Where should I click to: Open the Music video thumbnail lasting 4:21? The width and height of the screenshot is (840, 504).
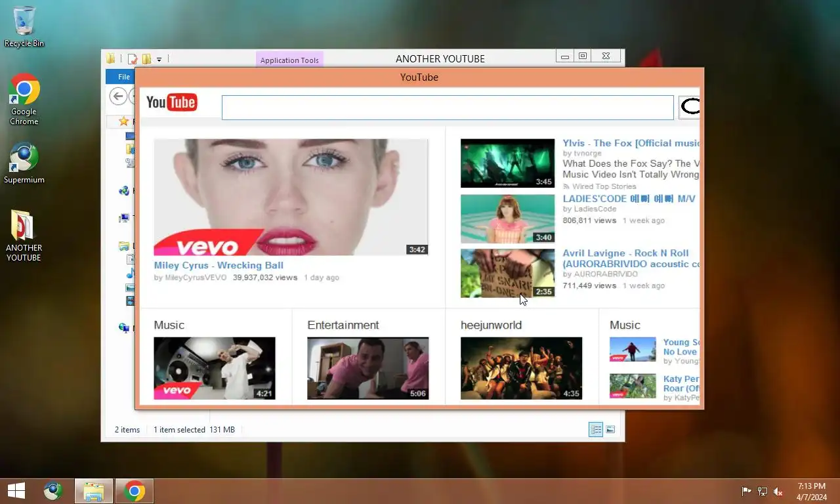point(215,368)
